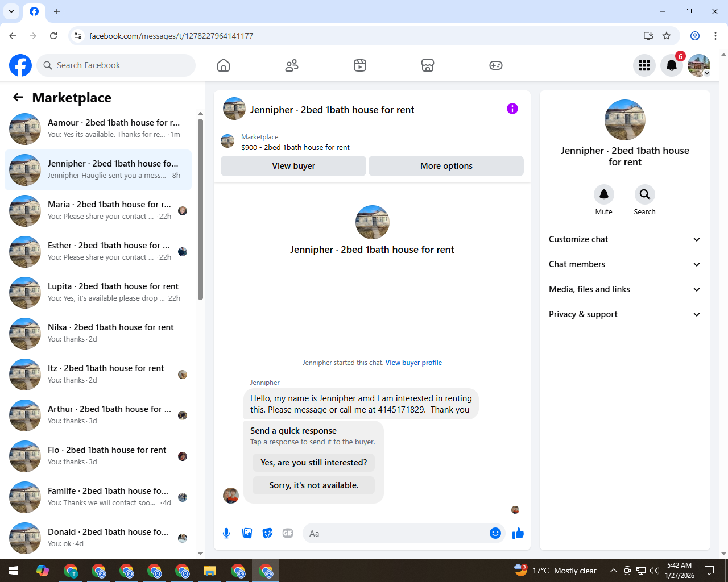Bookmark this page star icon
Image resolution: width=728 pixels, height=582 pixels.
tap(667, 36)
